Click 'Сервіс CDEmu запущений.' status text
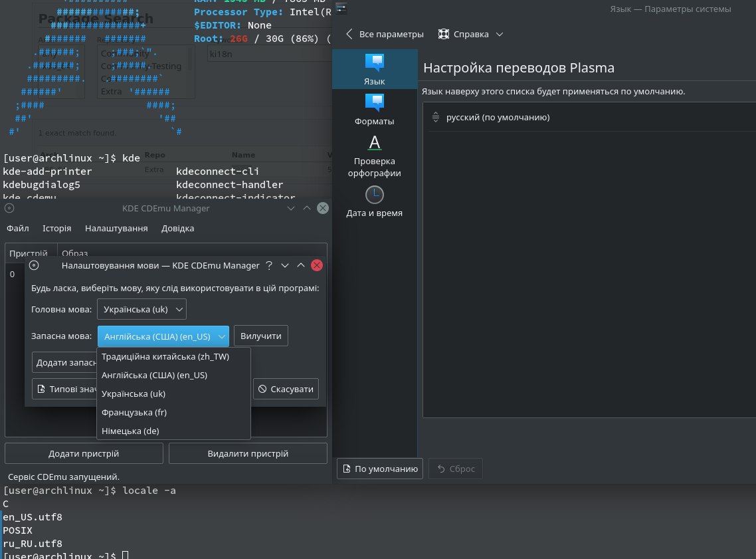Image resolution: width=756 pixels, height=559 pixels. 64,477
